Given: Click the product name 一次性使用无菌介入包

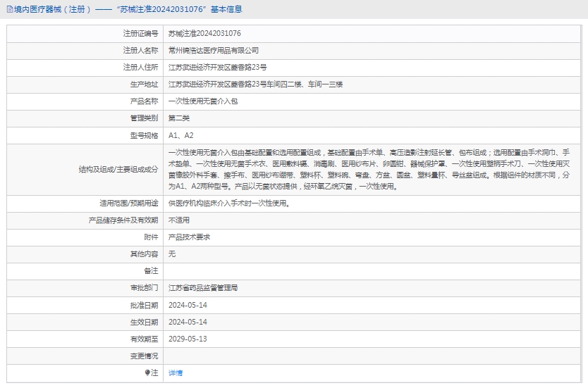Looking at the screenshot, I should 203,101.
